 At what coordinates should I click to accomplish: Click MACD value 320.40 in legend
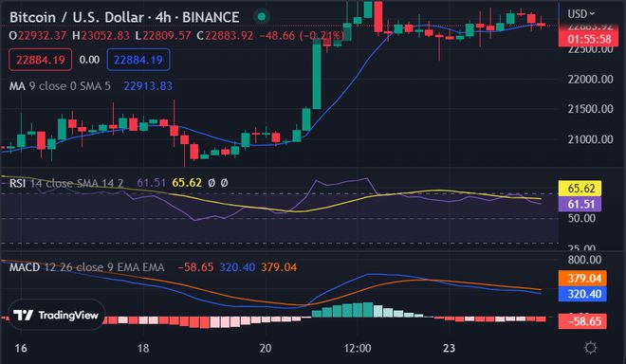(x=237, y=267)
